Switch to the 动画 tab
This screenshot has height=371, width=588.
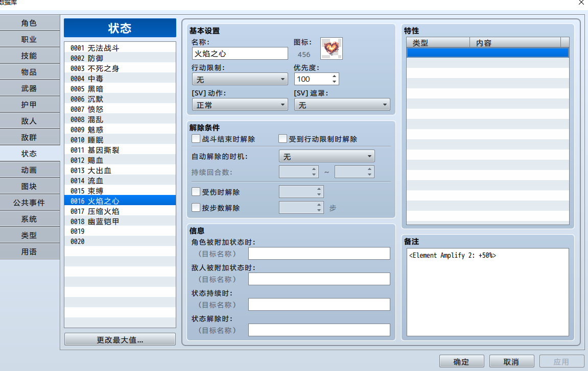(29, 170)
